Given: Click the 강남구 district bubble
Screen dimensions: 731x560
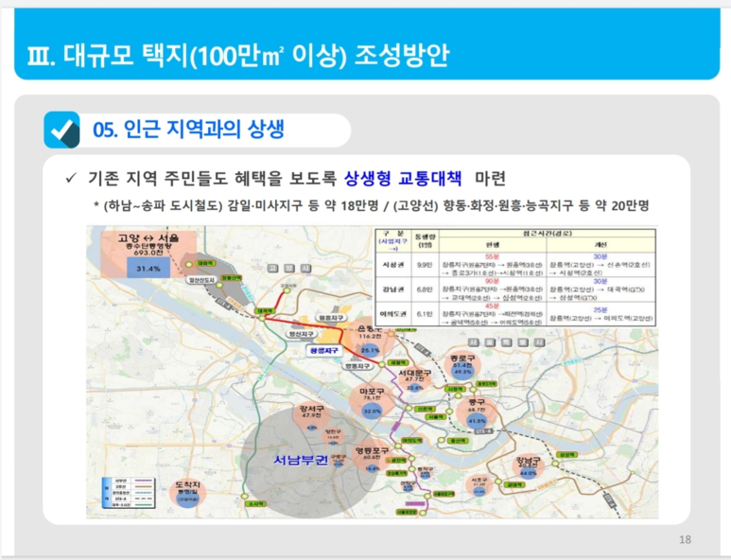Looking at the screenshot, I should click(x=528, y=466).
